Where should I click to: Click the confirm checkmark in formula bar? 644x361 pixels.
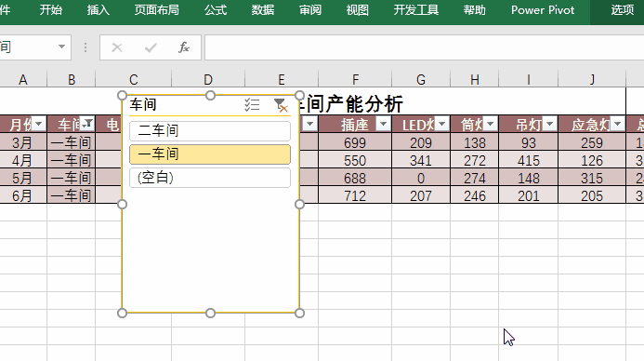click(x=151, y=47)
